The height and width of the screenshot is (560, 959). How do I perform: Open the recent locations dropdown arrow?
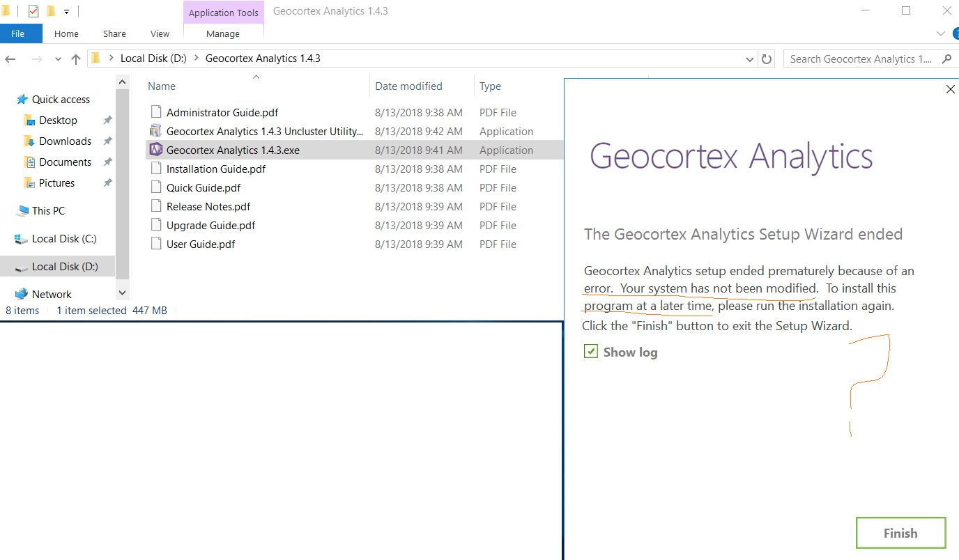58,59
